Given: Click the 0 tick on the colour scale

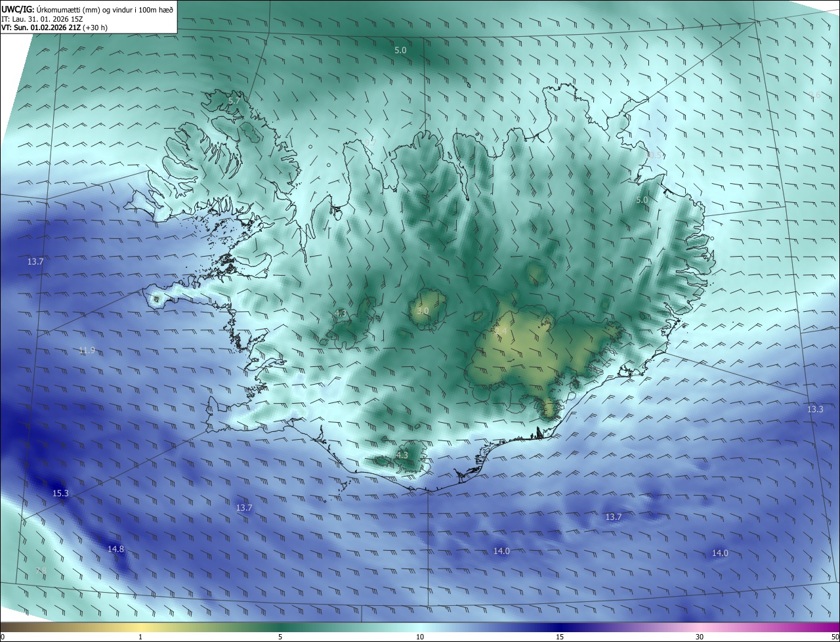Looking at the screenshot, I should pyautogui.click(x=3, y=637).
